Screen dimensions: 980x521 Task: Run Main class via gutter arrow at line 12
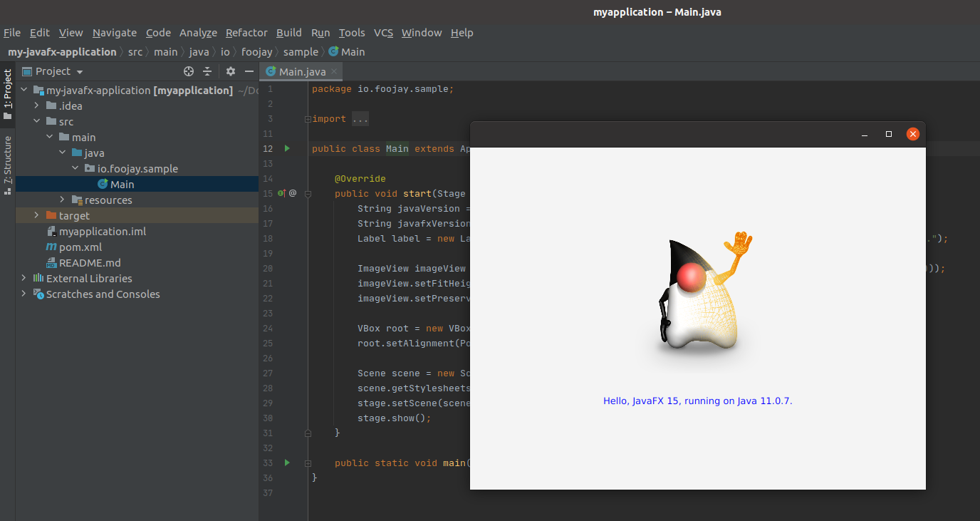point(287,148)
